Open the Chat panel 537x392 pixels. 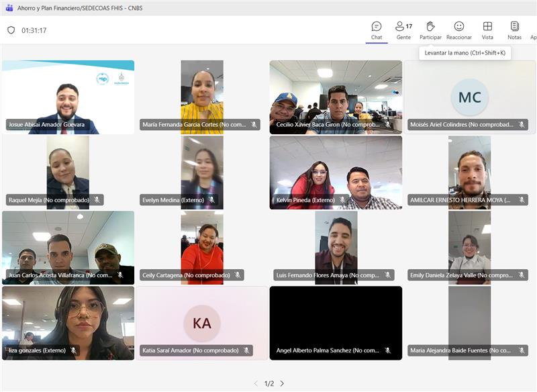[377, 30]
